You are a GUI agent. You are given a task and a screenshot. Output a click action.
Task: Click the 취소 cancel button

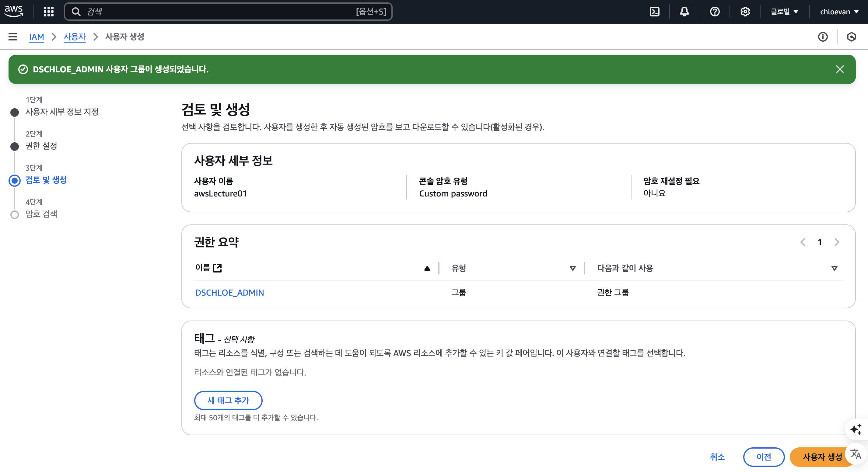pos(717,457)
